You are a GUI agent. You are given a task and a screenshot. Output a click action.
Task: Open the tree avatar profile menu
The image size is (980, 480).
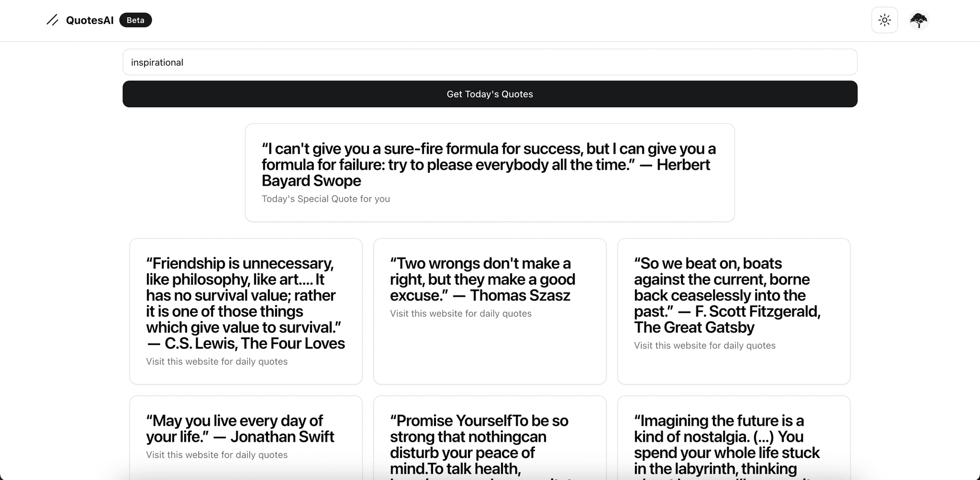[x=918, y=20]
